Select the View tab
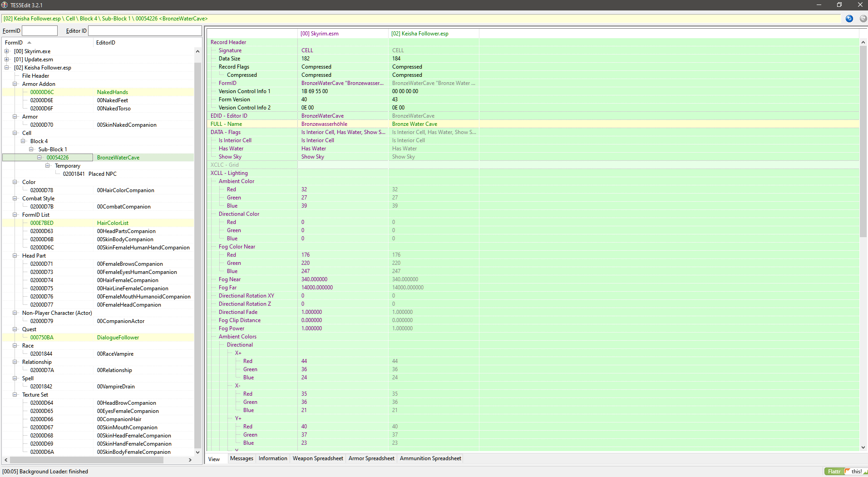868x477 pixels. click(x=214, y=459)
